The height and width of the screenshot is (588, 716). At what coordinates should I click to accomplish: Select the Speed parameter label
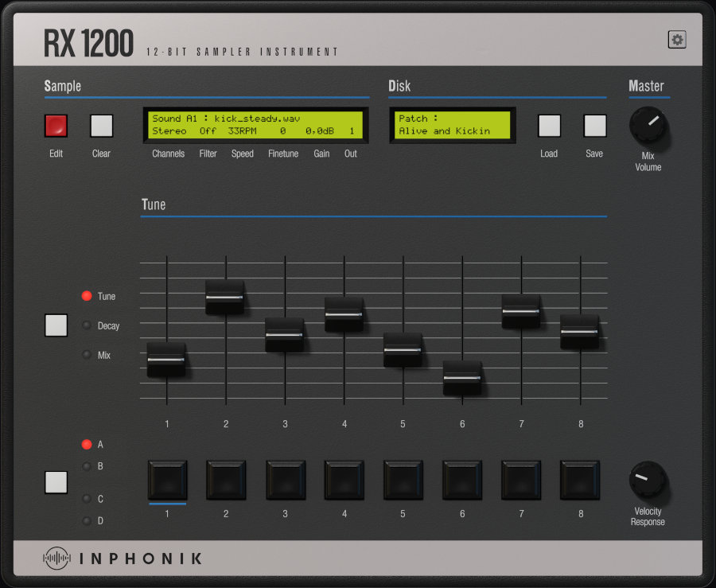[242, 154]
